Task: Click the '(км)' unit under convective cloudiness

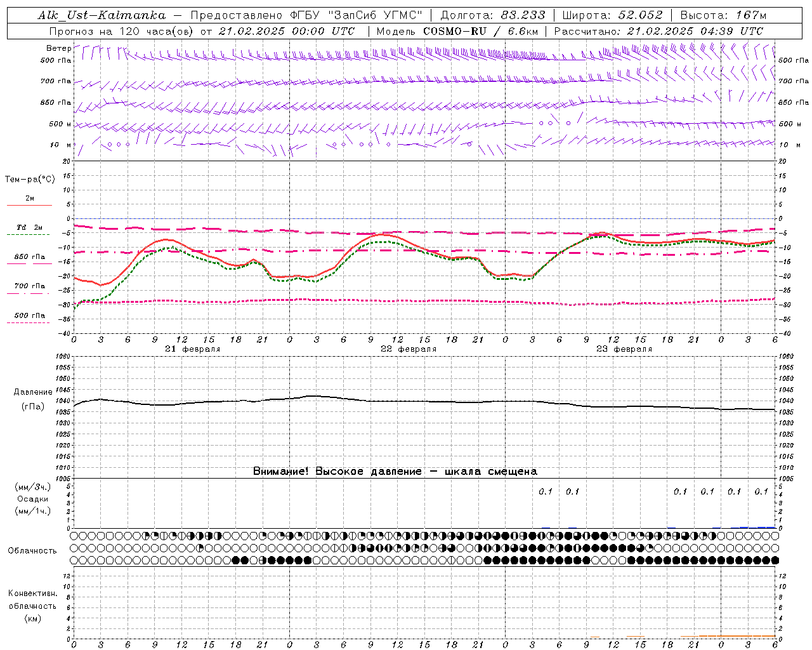Action: tap(33, 618)
